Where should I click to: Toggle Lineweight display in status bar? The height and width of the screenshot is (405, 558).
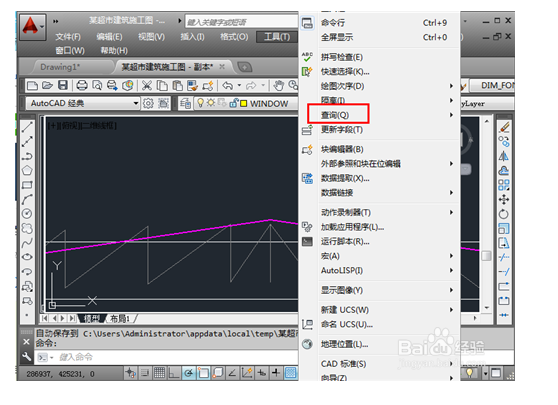point(276,373)
